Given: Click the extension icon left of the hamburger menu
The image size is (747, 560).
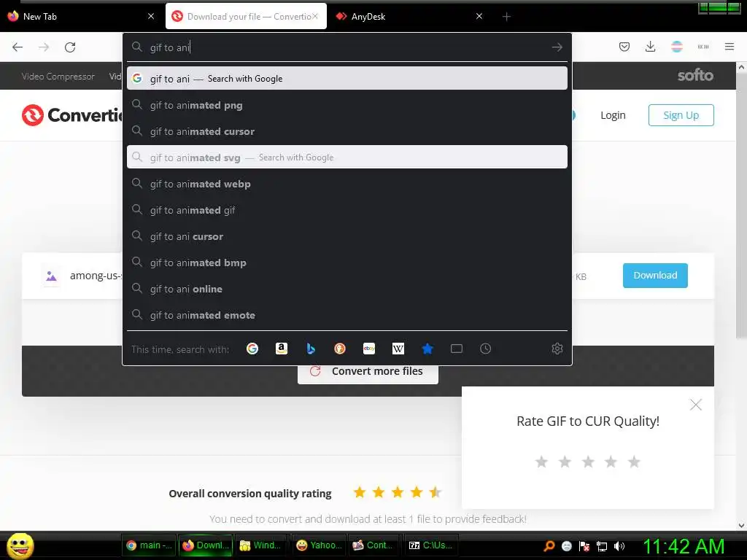Looking at the screenshot, I should click(x=703, y=47).
